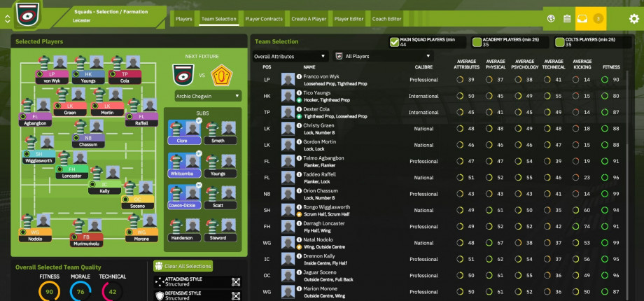Sort by the Name column header
The height and width of the screenshot is (301, 644).
click(x=309, y=67)
